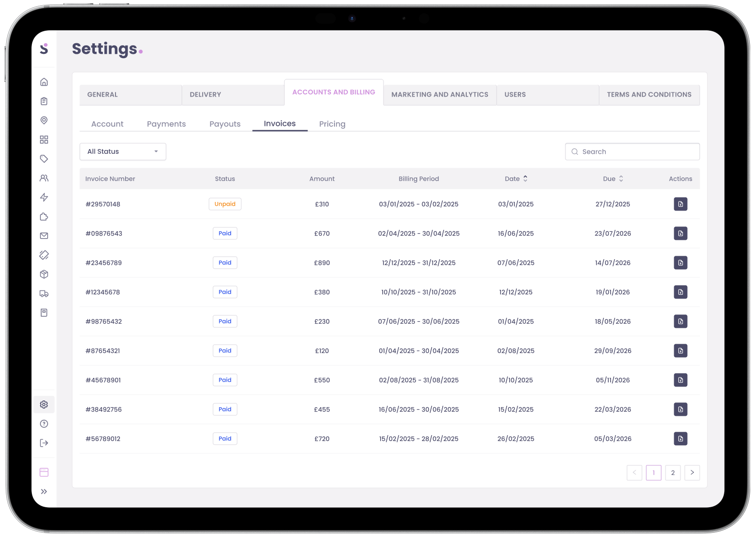Open the home icon in sidebar
The image size is (756, 538).
pos(44,82)
